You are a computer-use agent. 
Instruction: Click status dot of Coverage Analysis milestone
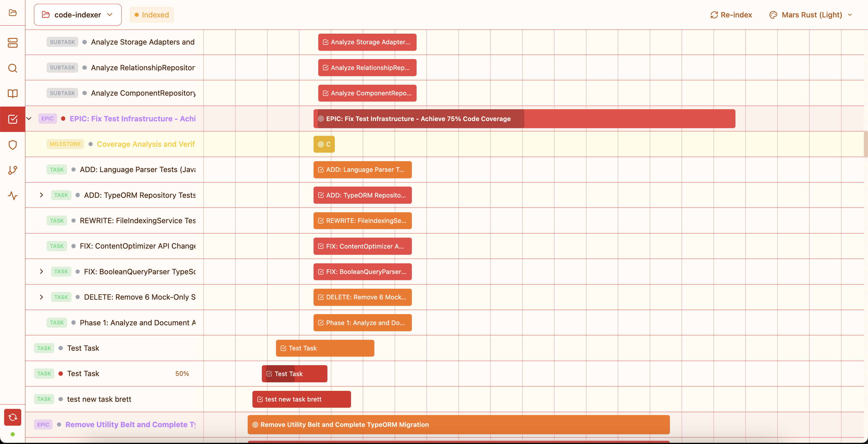coord(91,144)
